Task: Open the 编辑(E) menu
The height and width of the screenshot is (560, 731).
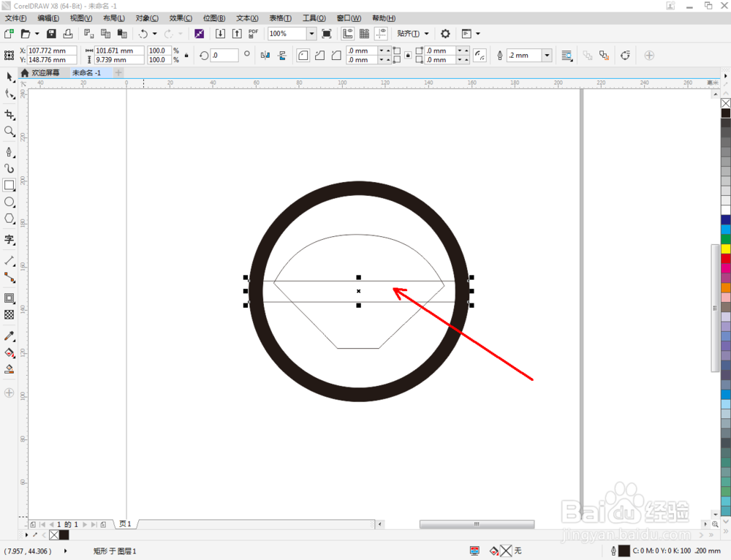Action: pyautogui.click(x=48, y=18)
